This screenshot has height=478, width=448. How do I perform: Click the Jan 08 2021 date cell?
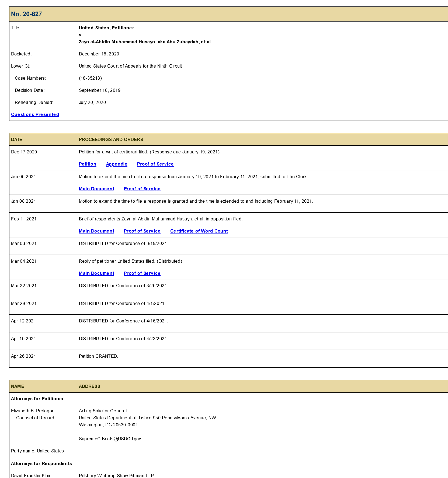pyautogui.click(x=23, y=201)
